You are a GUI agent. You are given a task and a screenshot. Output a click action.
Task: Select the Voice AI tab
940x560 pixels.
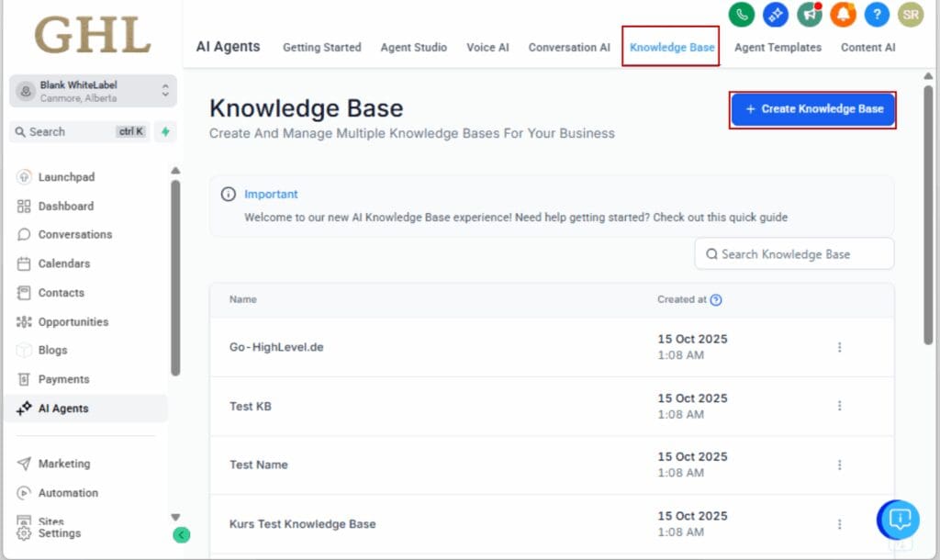pos(487,47)
